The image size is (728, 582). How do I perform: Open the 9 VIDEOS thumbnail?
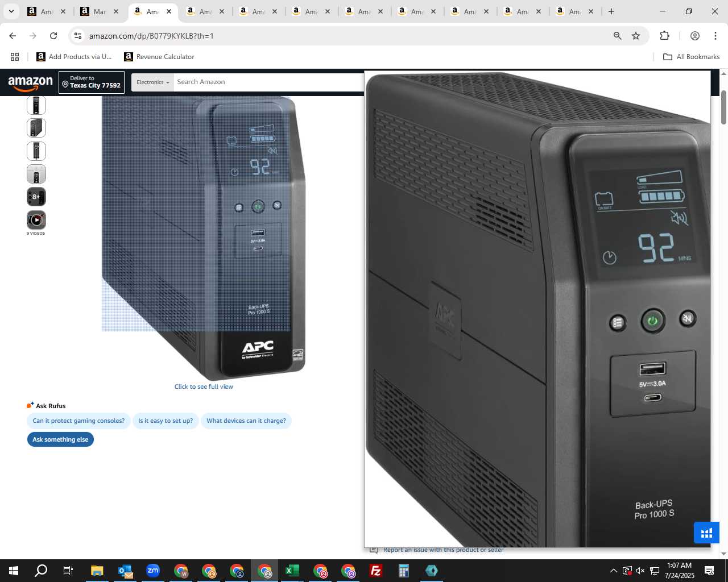pyautogui.click(x=36, y=220)
